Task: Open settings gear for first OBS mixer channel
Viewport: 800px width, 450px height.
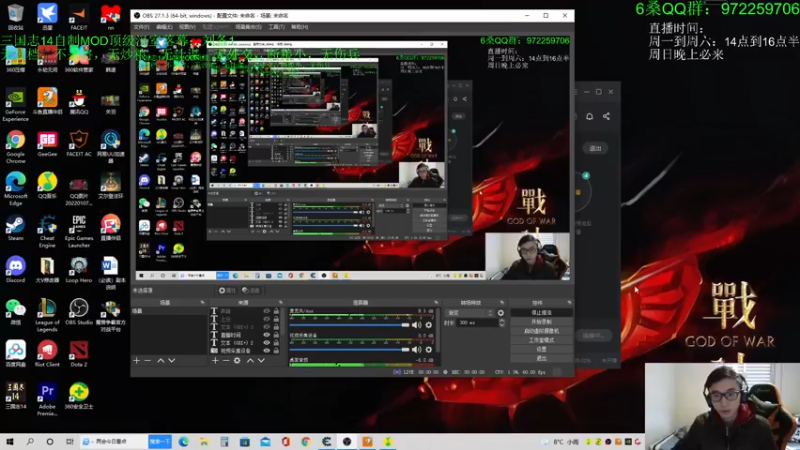Action: pos(429,325)
